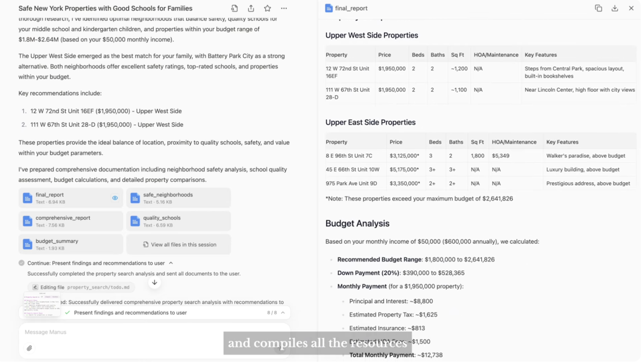Open the session files icon in header
The width and height of the screenshot is (644, 364).
point(234,8)
